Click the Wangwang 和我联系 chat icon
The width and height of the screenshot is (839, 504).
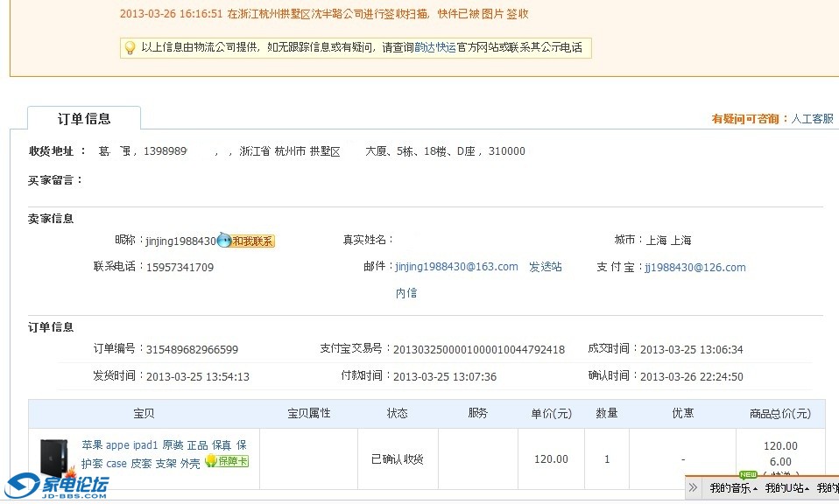(245, 241)
